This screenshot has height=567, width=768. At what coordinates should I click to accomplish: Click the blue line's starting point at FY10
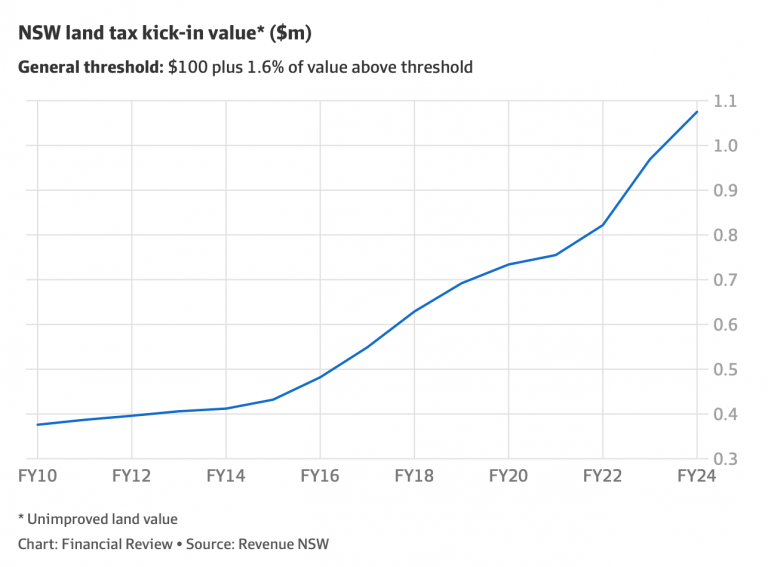[x=38, y=425]
